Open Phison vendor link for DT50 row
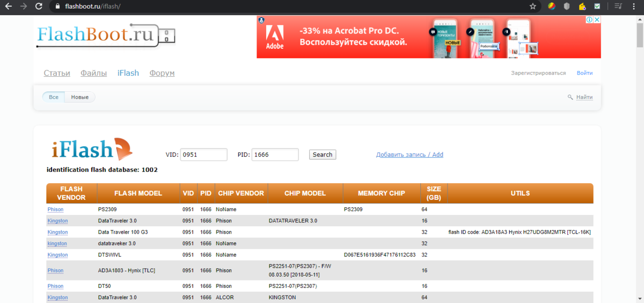Viewport: 644px width, 303px height. pyautogui.click(x=55, y=286)
